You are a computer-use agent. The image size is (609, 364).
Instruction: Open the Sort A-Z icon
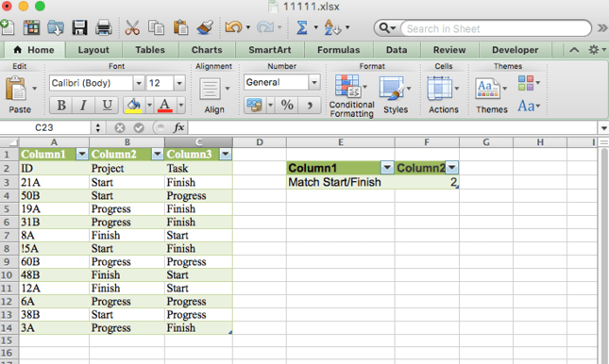[332, 27]
